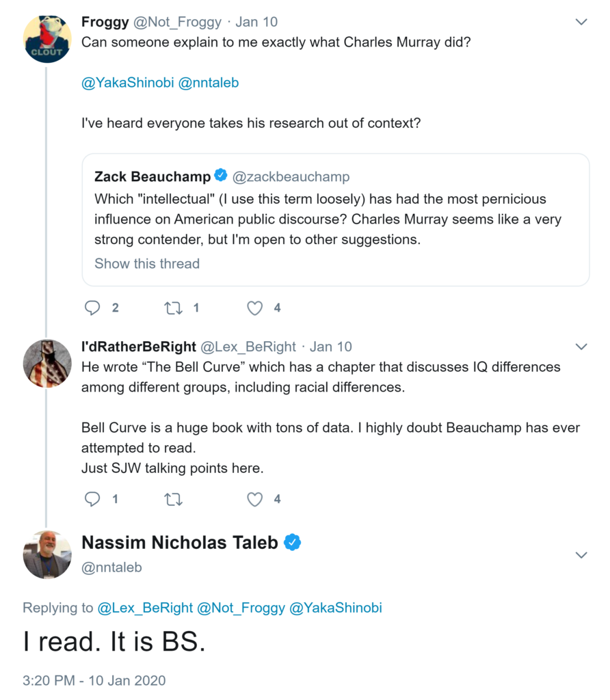
Task: Expand Nassim Taleb's tweet options chevron
Action: 581,554
